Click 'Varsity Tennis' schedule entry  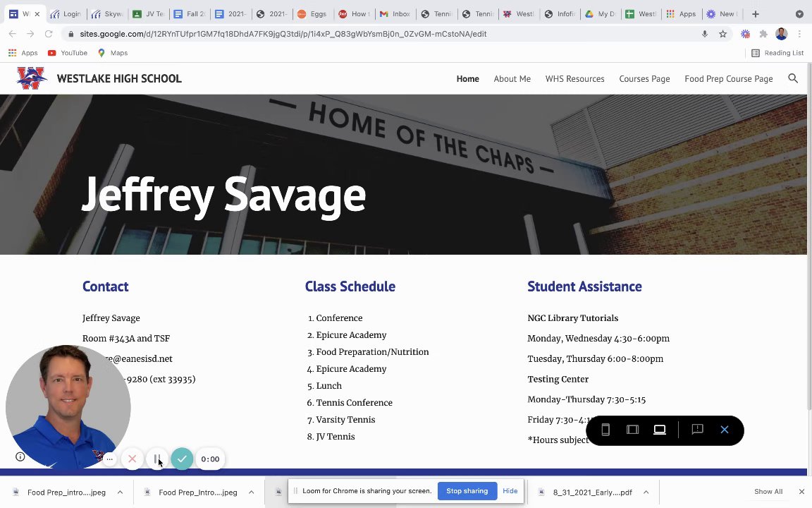345,419
